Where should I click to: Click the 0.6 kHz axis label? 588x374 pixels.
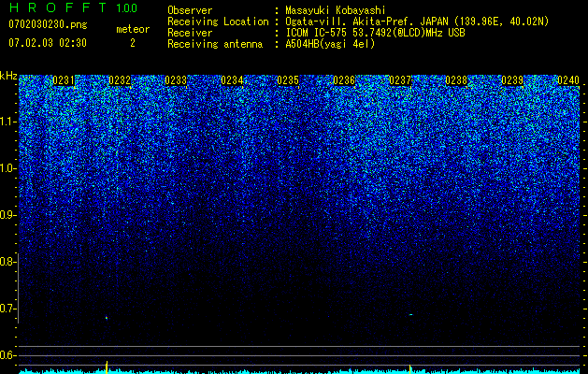pyautogui.click(x=7, y=355)
